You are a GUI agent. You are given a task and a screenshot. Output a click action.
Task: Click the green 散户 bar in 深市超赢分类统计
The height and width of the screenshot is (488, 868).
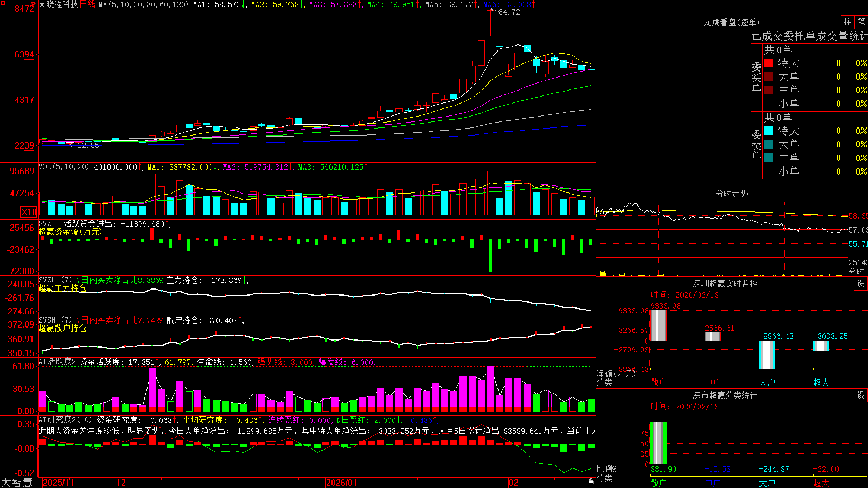point(659,443)
